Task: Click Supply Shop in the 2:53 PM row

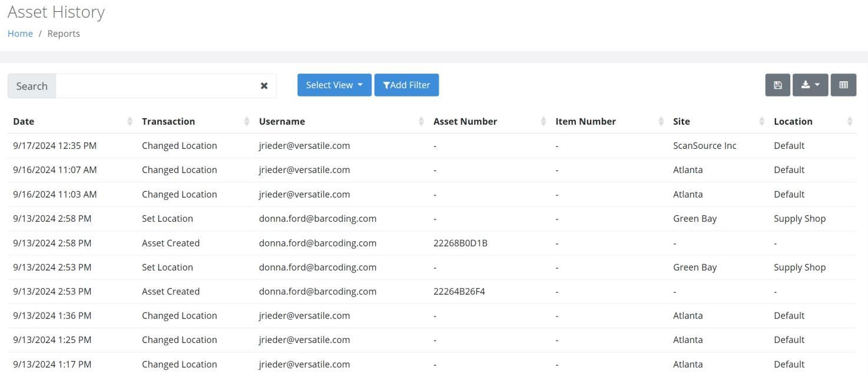Action: (x=800, y=267)
